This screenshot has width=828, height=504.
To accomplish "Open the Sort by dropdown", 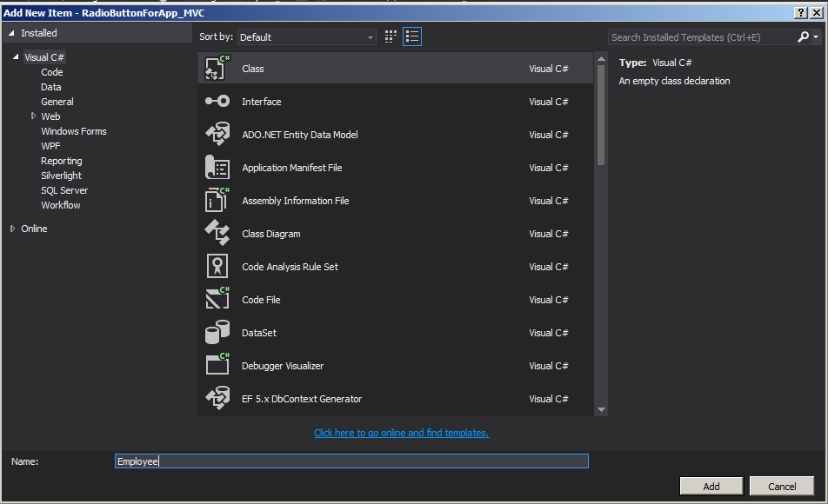I will [x=306, y=37].
